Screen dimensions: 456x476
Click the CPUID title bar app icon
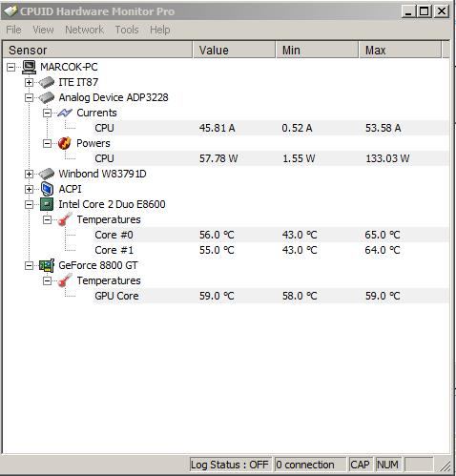(x=10, y=11)
